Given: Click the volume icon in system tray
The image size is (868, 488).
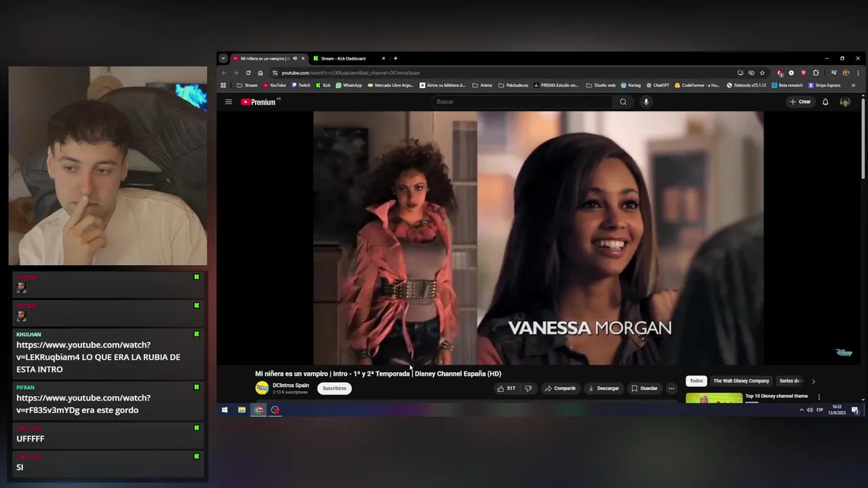Looking at the screenshot, I should (x=810, y=410).
